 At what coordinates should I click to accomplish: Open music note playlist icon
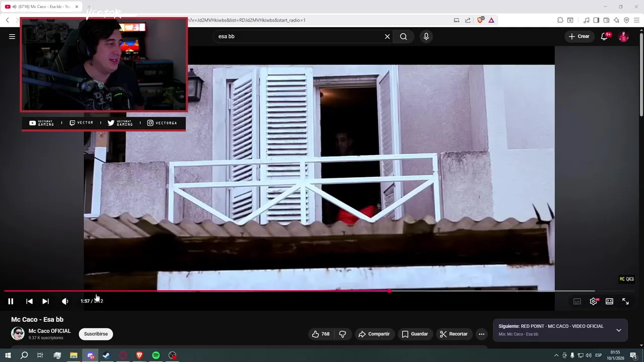pyautogui.click(x=586, y=20)
